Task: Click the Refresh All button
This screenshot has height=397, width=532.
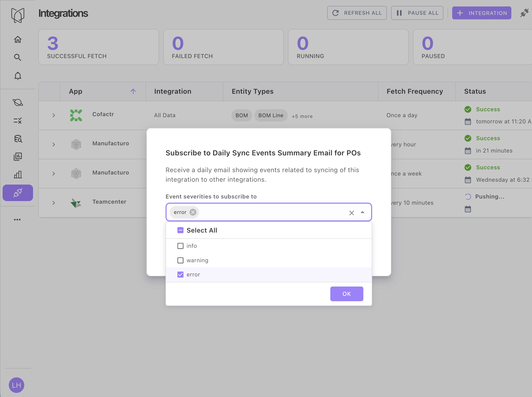Action: point(357,13)
